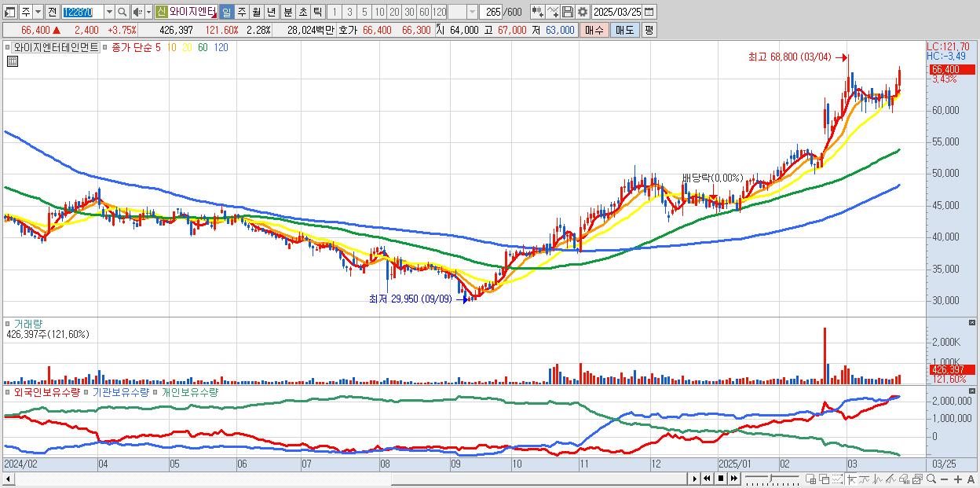Click the candle count field showing 265

tap(491, 12)
